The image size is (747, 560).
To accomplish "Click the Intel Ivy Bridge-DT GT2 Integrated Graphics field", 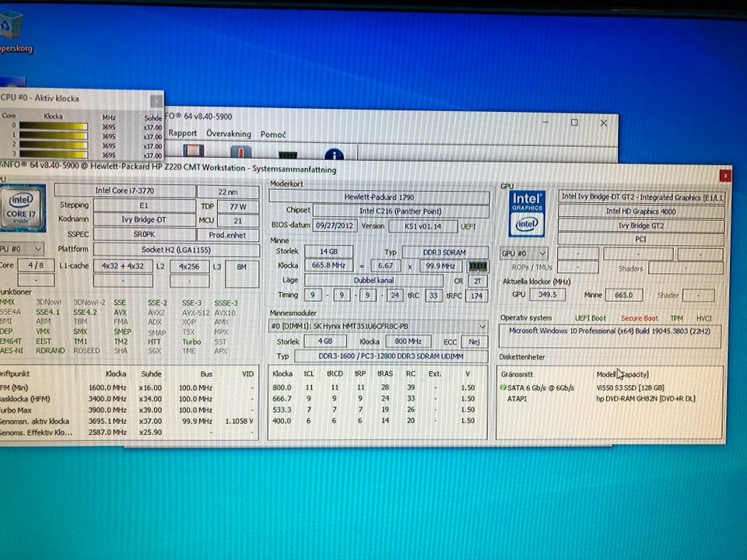I will click(x=642, y=197).
